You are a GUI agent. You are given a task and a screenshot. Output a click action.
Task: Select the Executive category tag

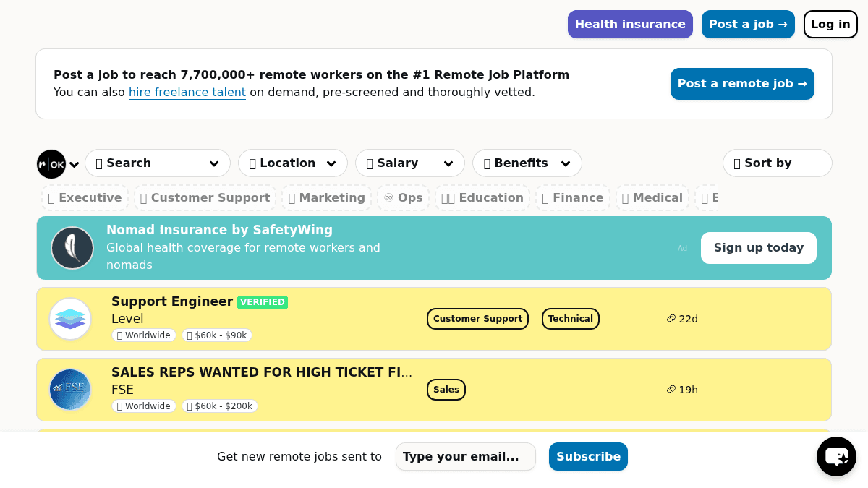click(x=85, y=198)
